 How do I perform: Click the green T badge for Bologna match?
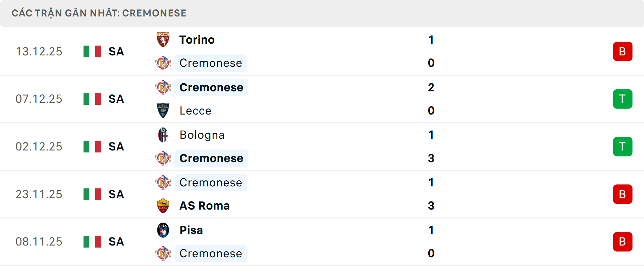coord(623,146)
